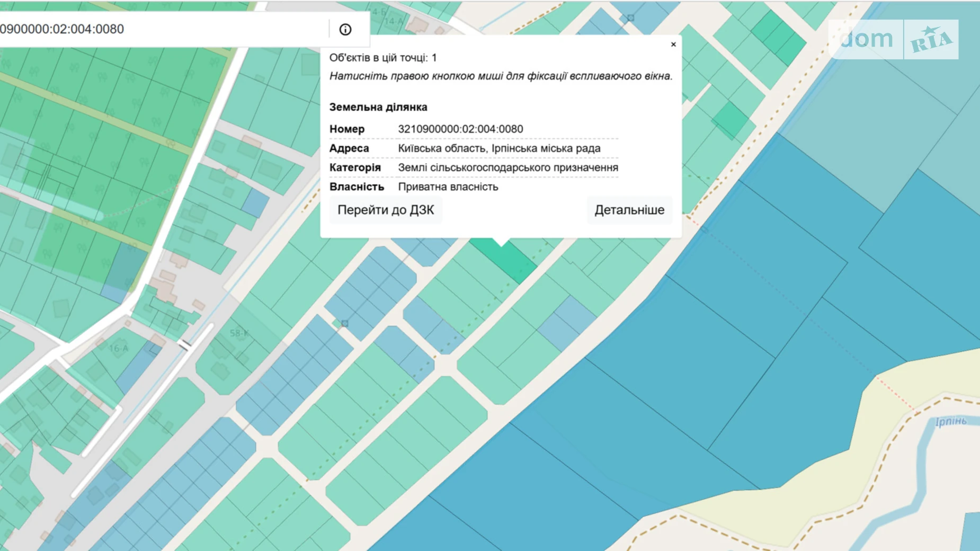The width and height of the screenshot is (980, 551).
Task: Click the "Київська область, Ірпінська міська рада" address
Action: [499, 148]
